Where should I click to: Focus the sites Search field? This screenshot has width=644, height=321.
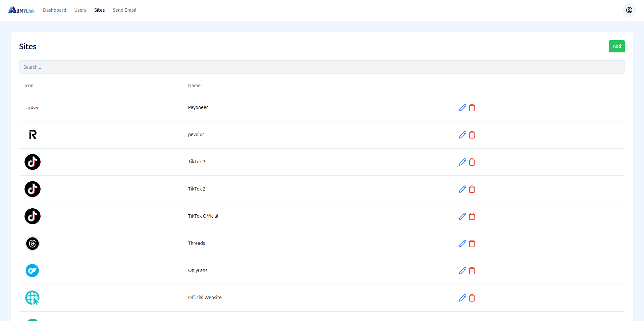pyautogui.click(x=322, y=67)
